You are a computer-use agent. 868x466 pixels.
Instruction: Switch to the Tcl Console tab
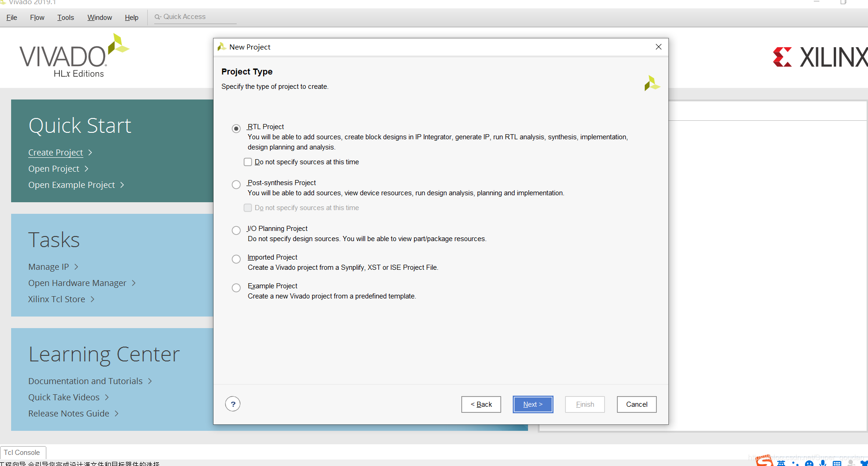pyautogui.click(x=23, y=453)
